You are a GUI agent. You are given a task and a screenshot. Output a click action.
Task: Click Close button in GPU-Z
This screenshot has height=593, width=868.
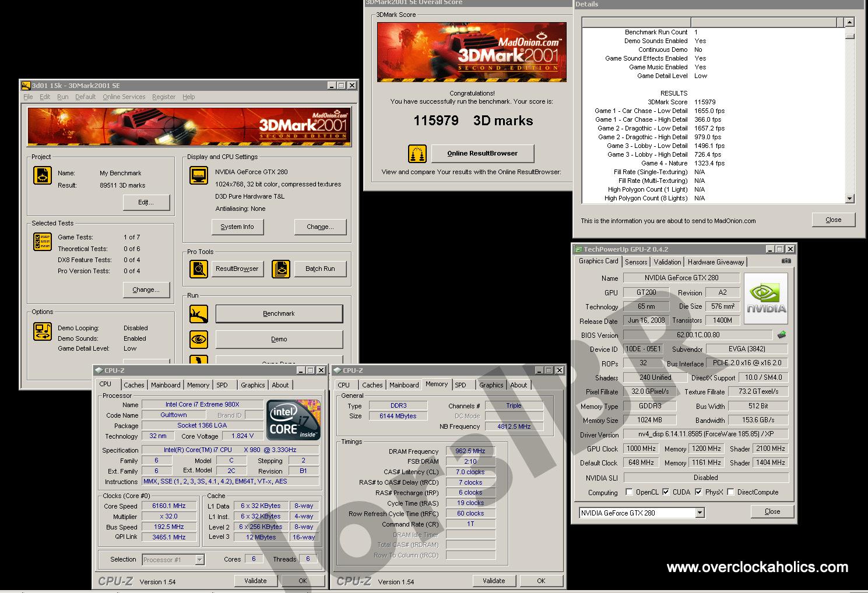[x=772, y=511]
